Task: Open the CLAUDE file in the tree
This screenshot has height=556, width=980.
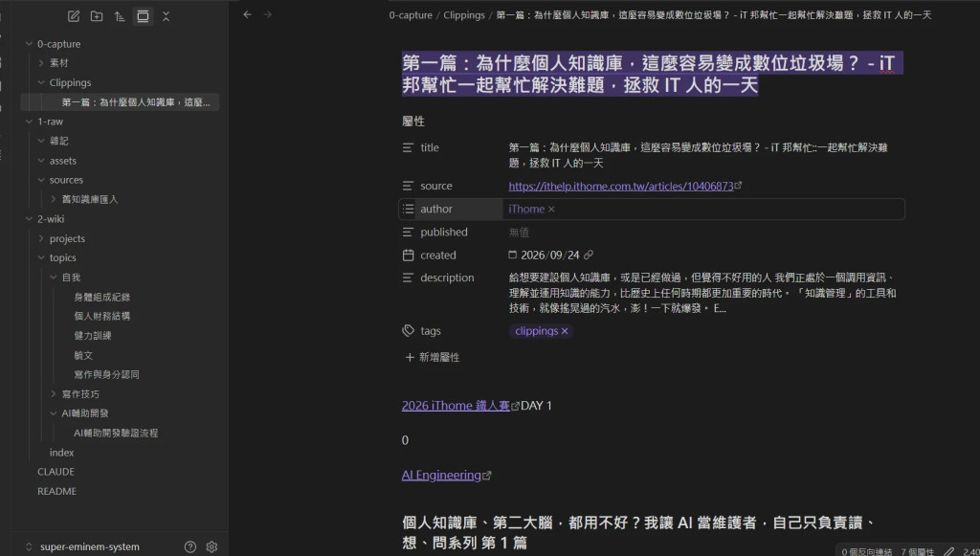Action: pos(56,472)
